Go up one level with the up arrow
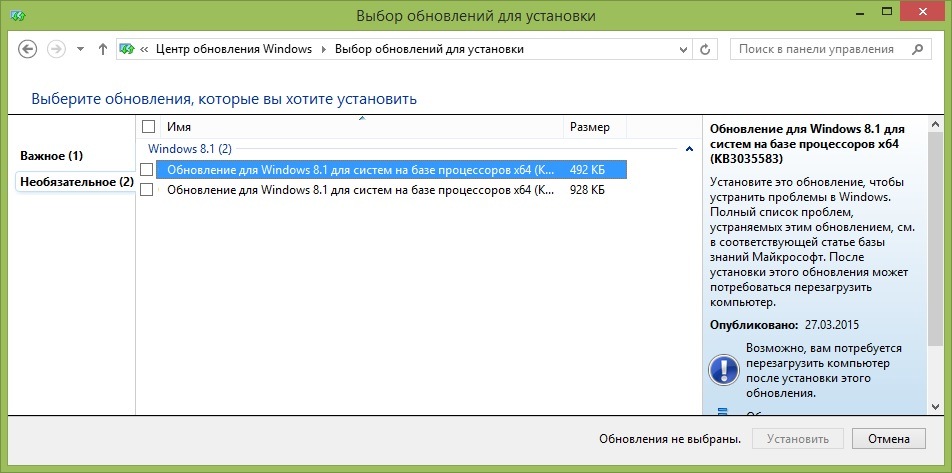Screen dimensions: 952x473 (103, 49)
